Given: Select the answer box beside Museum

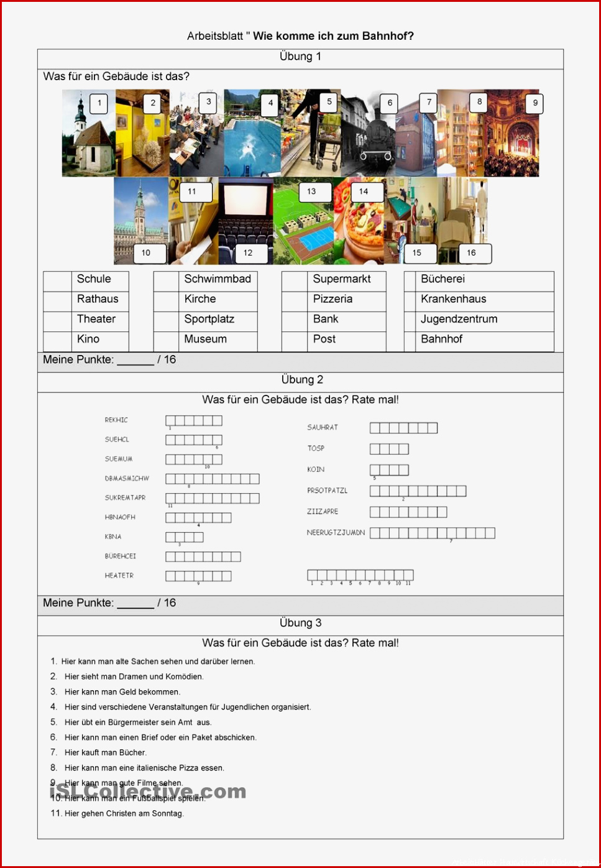Looking at the screenshot, I should click(x=167, y=341).
